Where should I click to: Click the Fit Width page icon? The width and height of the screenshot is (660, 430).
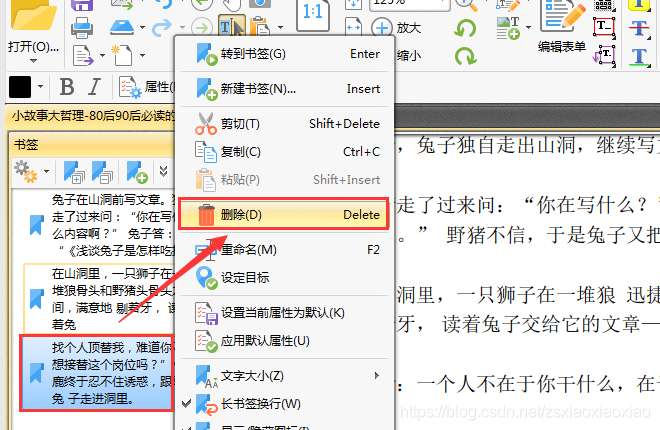(353, 27)
